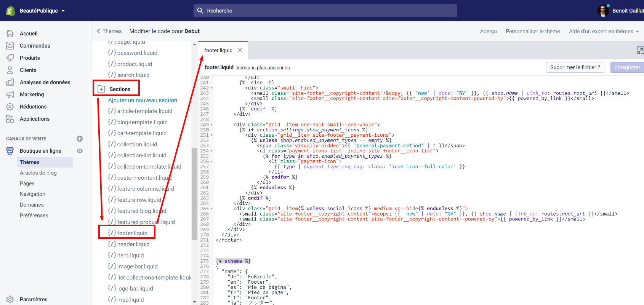Open search.liquid file

tap(129, 75)
